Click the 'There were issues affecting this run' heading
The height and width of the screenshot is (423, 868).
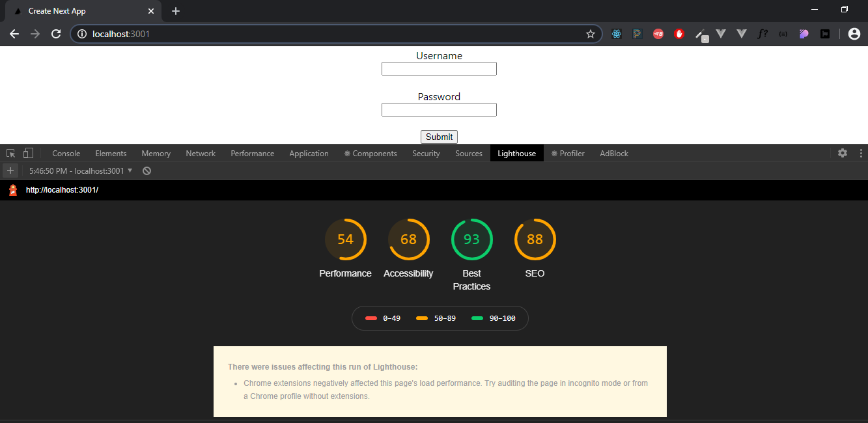323,367
